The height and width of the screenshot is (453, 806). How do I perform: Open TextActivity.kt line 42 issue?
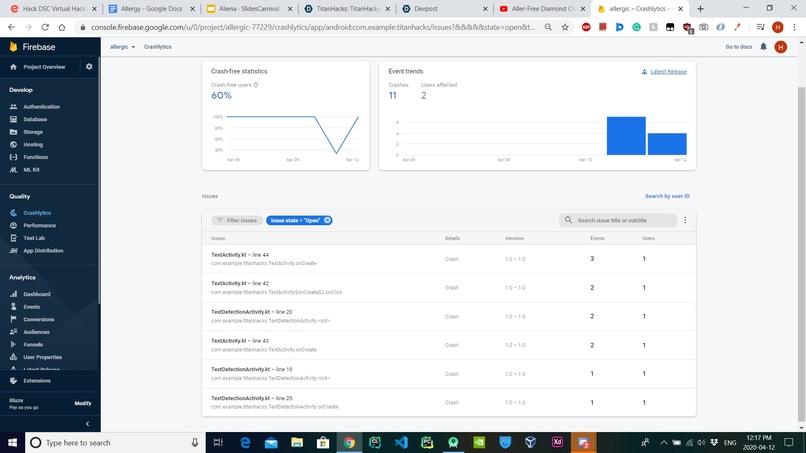click(449, 287)
